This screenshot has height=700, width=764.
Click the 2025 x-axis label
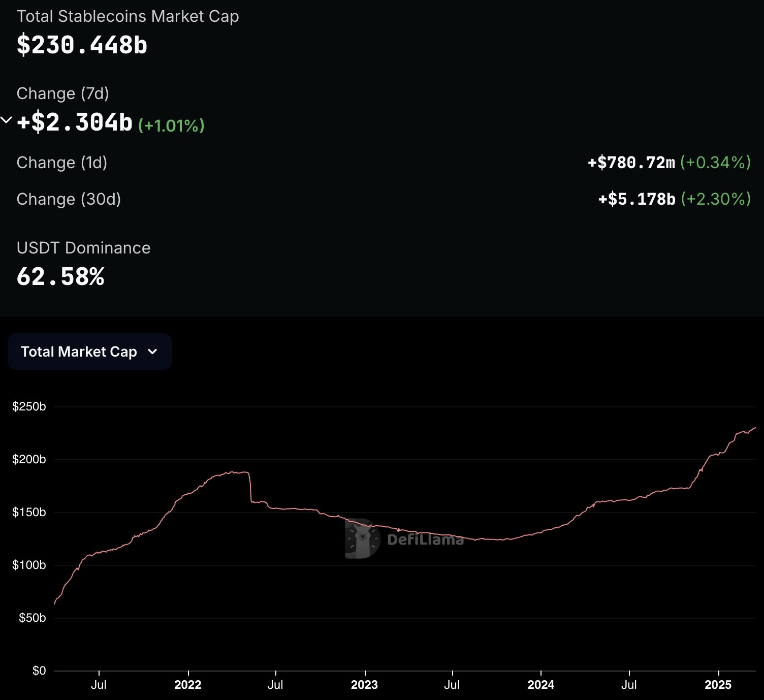(x=718, y=685)
